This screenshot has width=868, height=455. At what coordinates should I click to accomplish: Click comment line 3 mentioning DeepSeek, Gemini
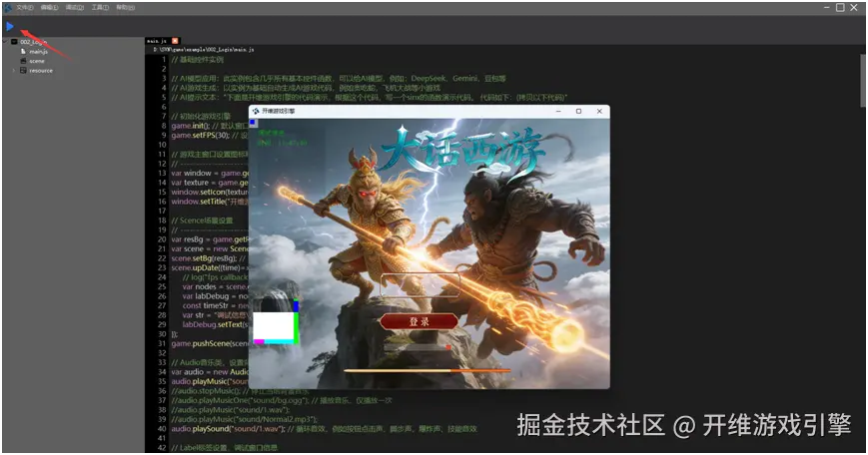click(339, 79)
